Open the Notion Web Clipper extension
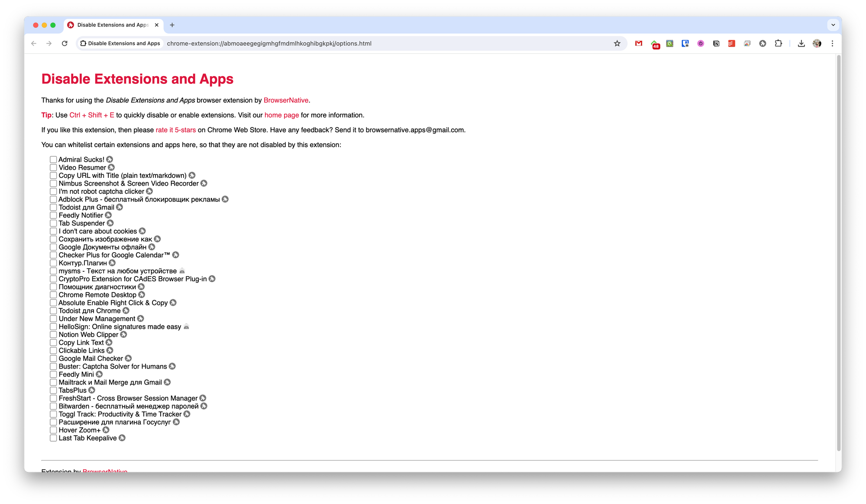 point(716,43)
